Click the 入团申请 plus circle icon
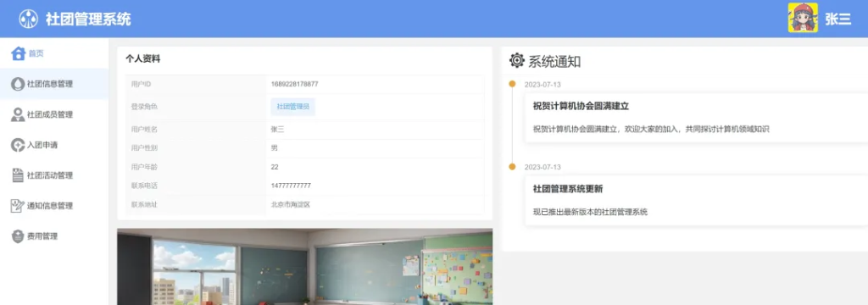 tap(18, 145)
